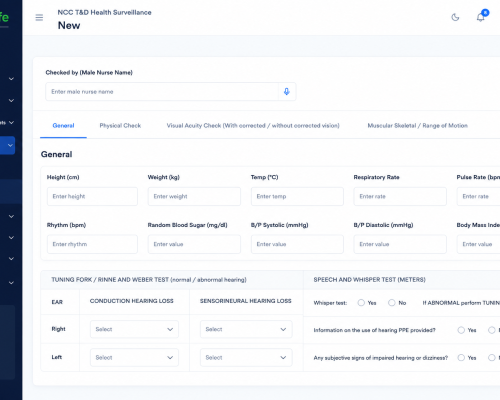
Task: Expand the highlighted blue sidebar menu chevron
Action: coord(10,145)
